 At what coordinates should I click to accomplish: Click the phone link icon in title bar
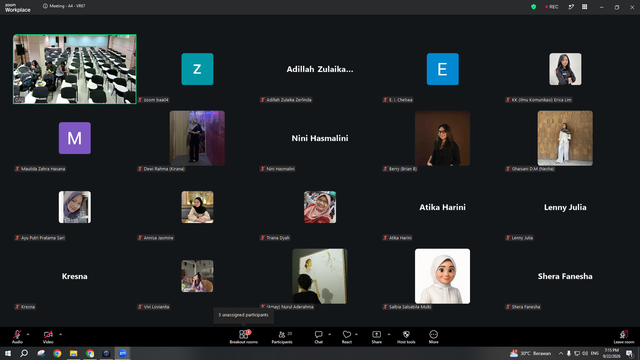(x=571, y=7)
